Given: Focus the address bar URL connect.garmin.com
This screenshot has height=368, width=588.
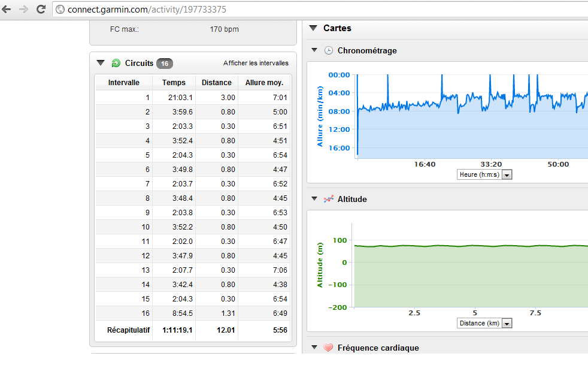Looking at the screenshot, I should point(147,10).
